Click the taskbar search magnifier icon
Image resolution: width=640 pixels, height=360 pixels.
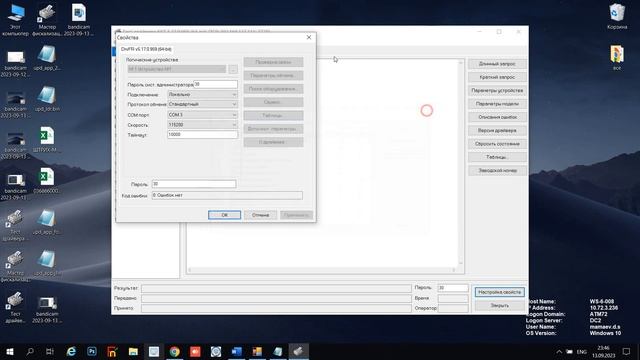[30, 351]
